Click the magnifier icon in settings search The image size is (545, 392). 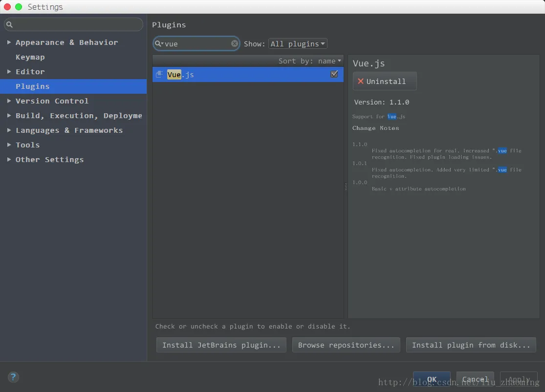click(x=9, y=24)
